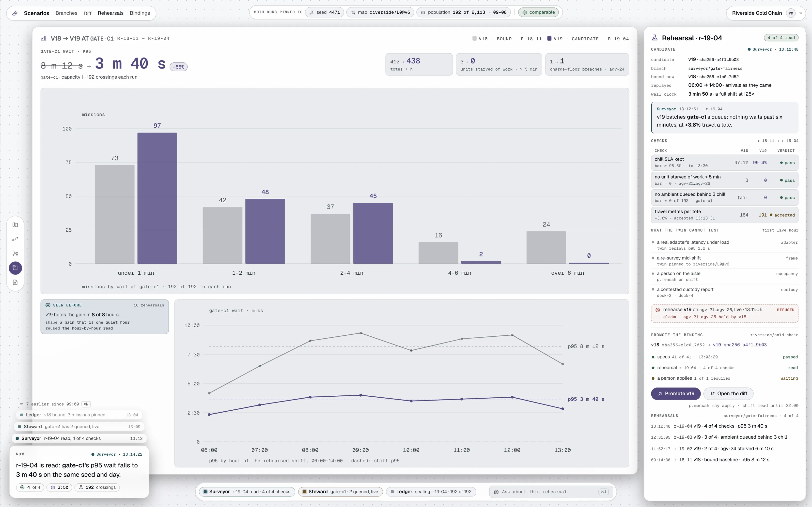Click the bar chart icon beside V18 → V19 title
The height and width of the screenshot is (507, 812).
(x=44, y=38)
